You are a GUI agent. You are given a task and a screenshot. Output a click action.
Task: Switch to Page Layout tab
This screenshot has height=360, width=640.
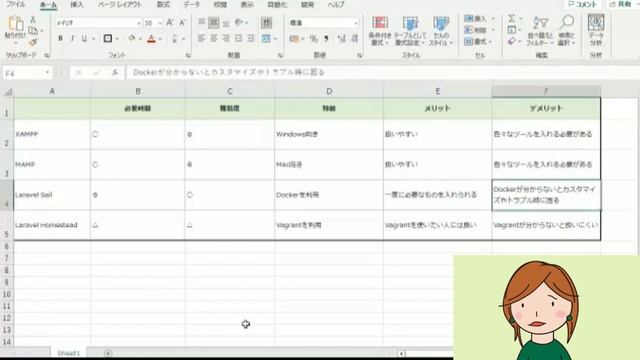(x=120, y=4)
